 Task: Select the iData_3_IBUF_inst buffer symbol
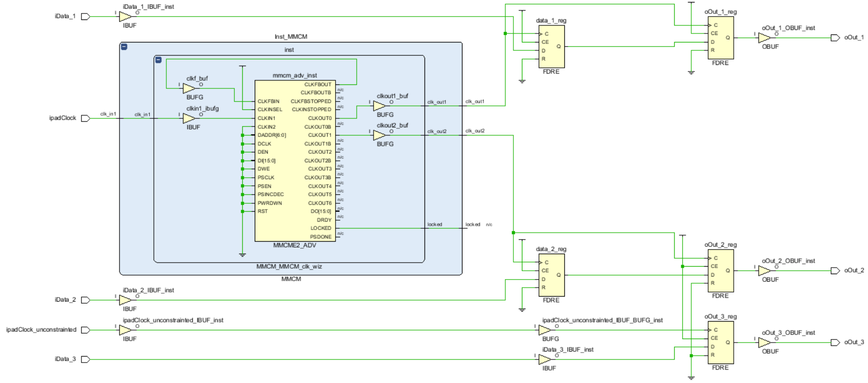(x=544, y=360)
